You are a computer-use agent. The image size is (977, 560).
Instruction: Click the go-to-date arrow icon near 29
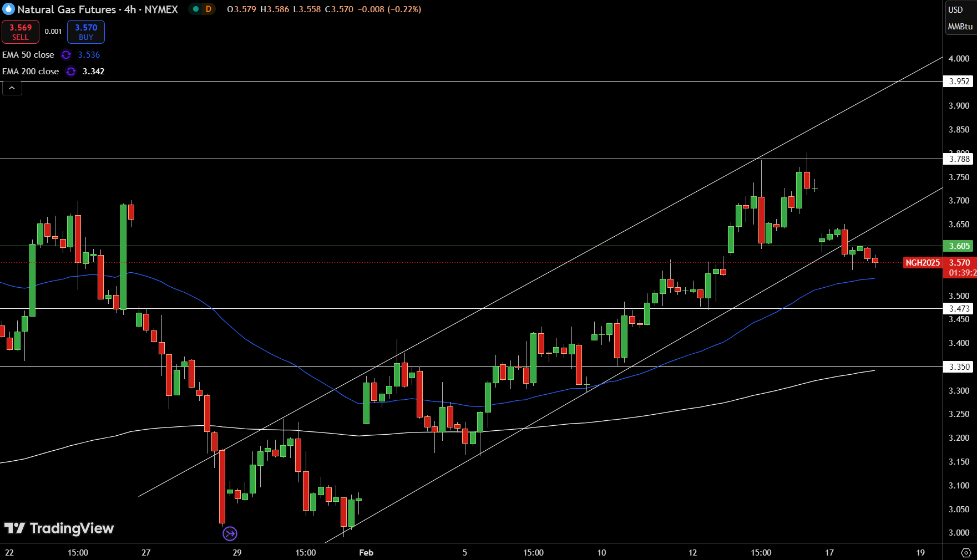click(230, 533)
